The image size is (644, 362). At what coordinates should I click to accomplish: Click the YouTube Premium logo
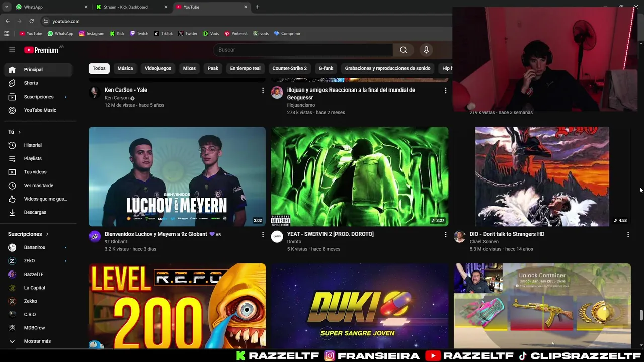coord(41,50)
